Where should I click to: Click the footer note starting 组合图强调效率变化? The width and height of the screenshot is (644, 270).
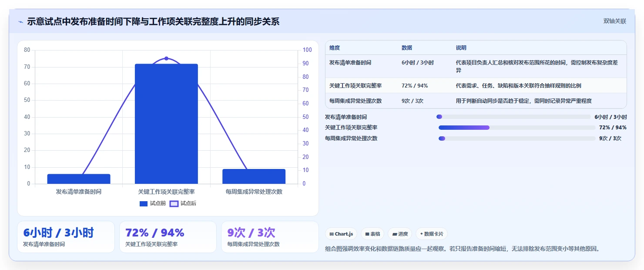coord(463,249)
